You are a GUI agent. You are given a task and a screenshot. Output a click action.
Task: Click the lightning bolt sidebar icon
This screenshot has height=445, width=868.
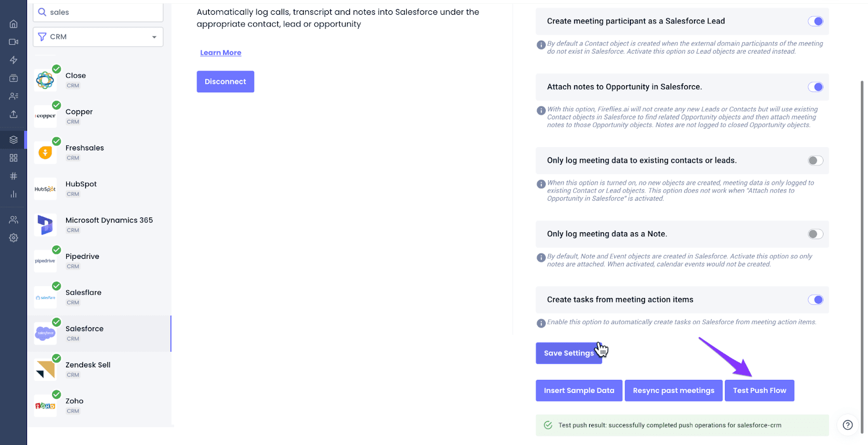tap(14, 60)
